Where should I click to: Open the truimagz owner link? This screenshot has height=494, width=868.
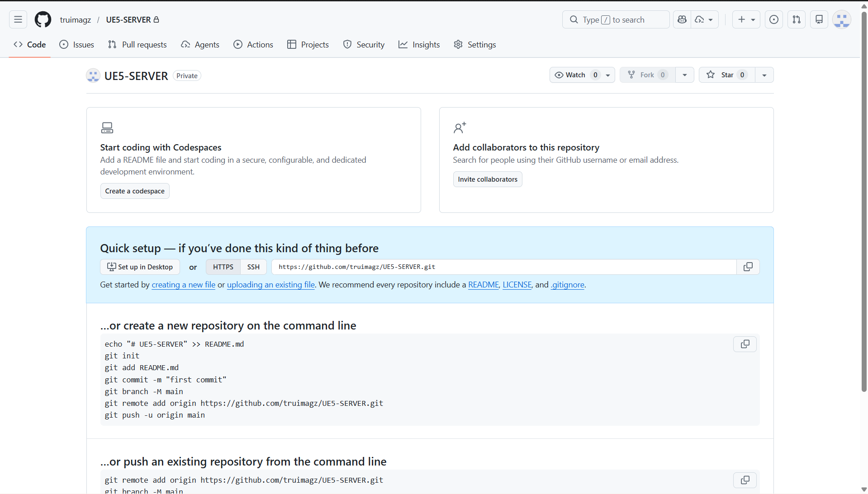(x=76, y=19)
